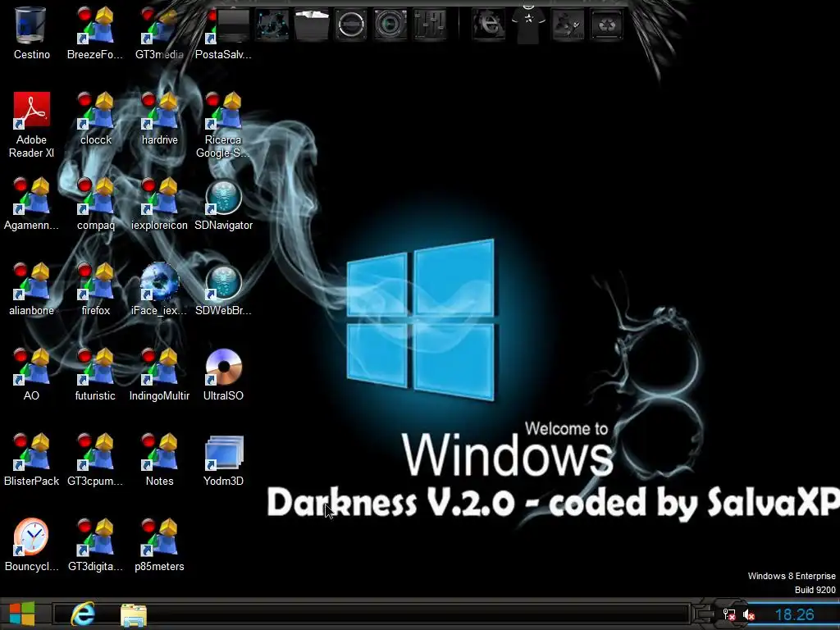Image resolution: width=840 pixels, height=630 pixels.
Task: Launch Internet Explorer from the top dock
Action: tap(488, 24)
